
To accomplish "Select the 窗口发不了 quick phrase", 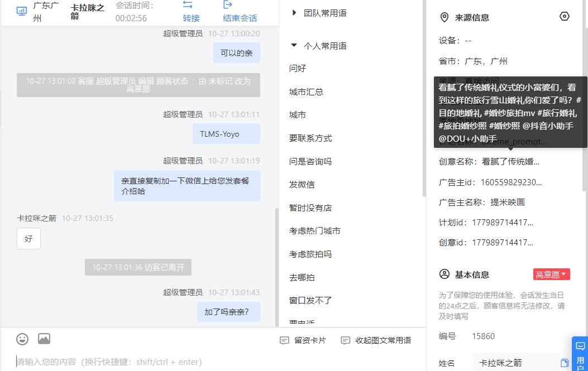I will [310, 301].
